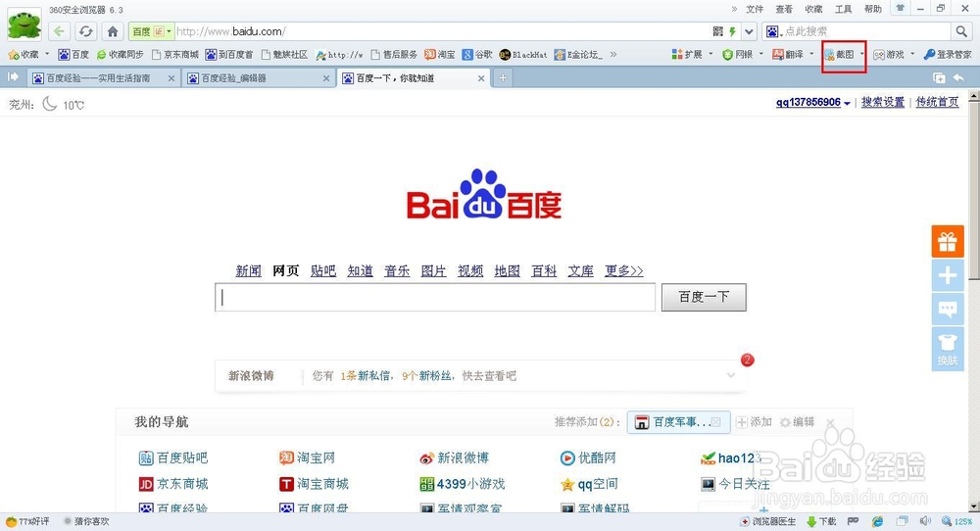980x531 pixels.
Task: Open the 更多>> link
Action: point(623,271)
